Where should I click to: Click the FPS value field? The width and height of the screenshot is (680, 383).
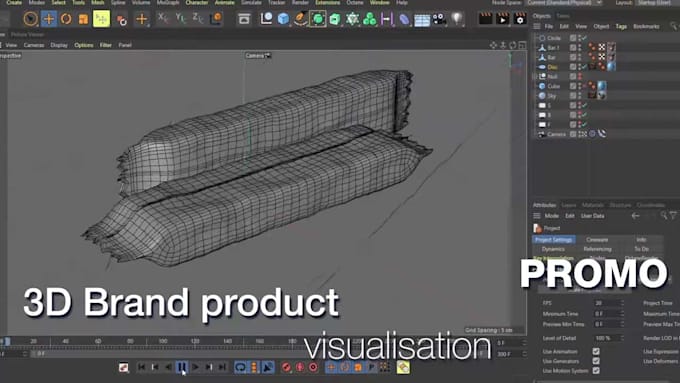608,303
